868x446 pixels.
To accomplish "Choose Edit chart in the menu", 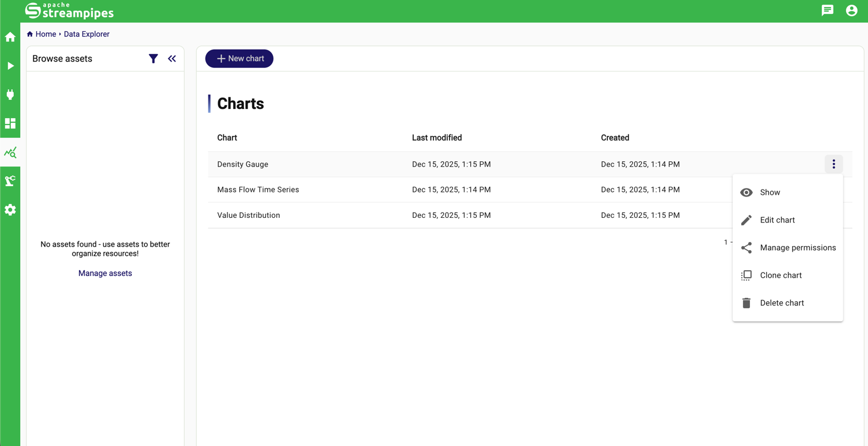I will click(x=777, y=220).
